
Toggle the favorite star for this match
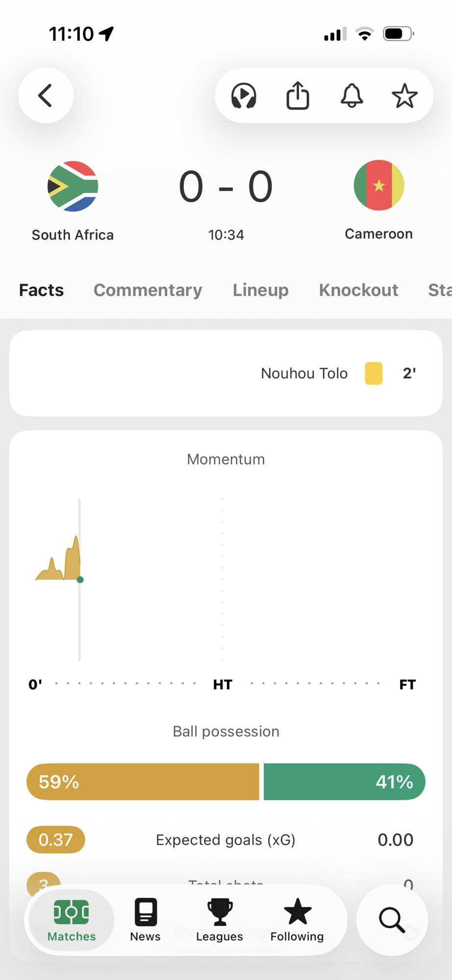coord(404,96)
